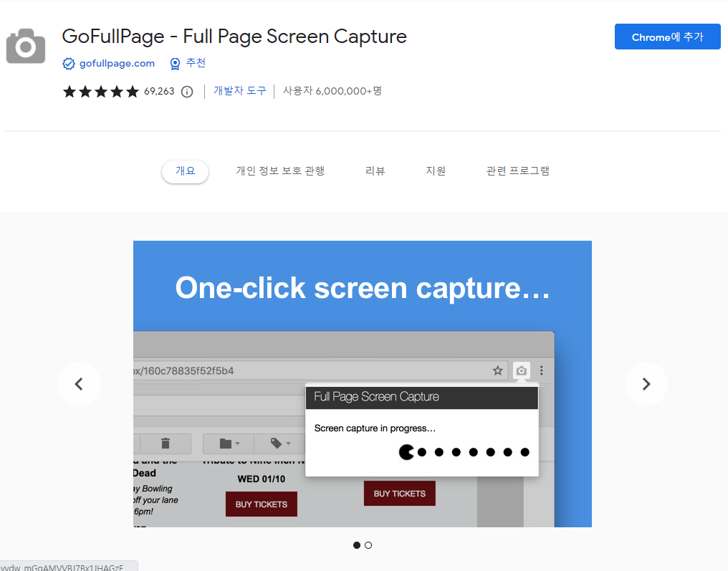
Task: Switch to 개인 정보 보호 관행 tab
Action: tap(280, 171)
